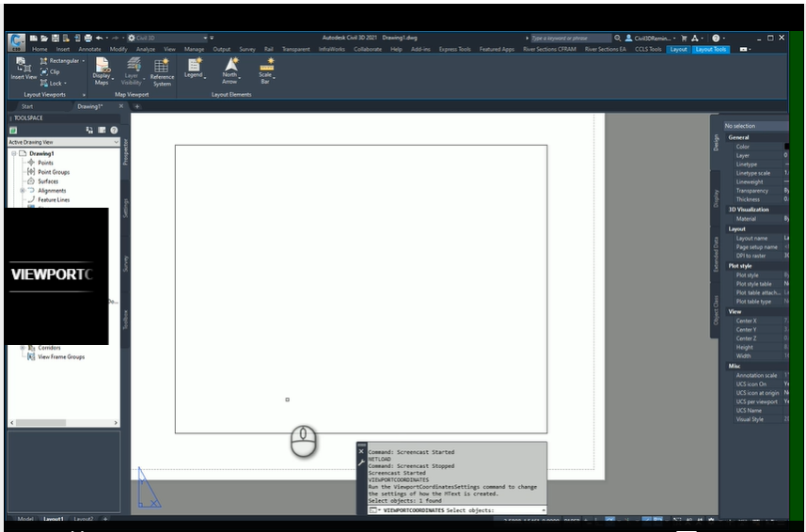Click the North Arrow tool
This screenshot has width=806, height=532.
tap(230, 70)
